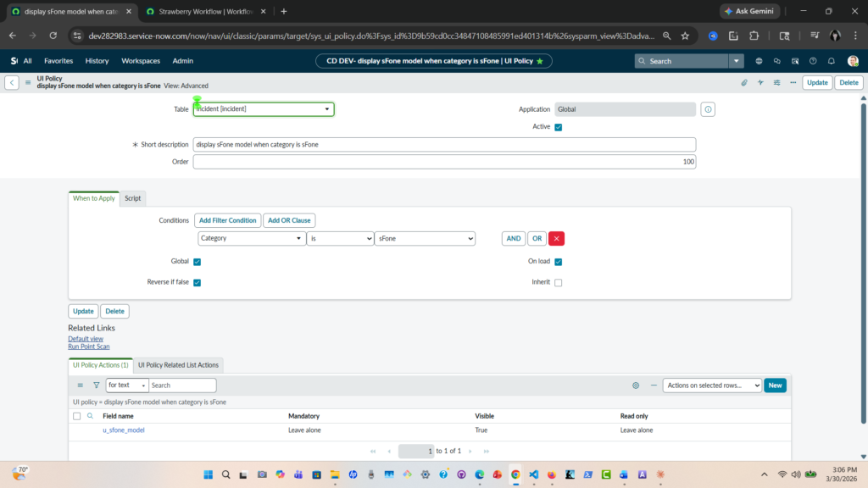
Task: Toggle the Reverse if false checkbox
Action: tap(197, 282)
